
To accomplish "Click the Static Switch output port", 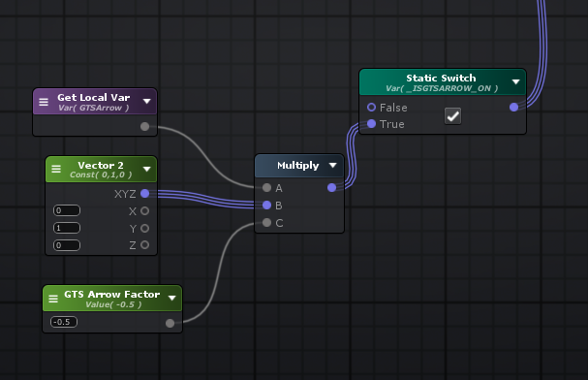I will pyautogui.click(x=513, y=108).
